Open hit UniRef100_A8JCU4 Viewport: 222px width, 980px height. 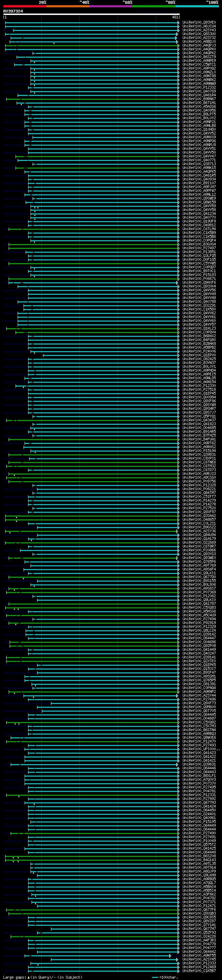coord(199,26)
